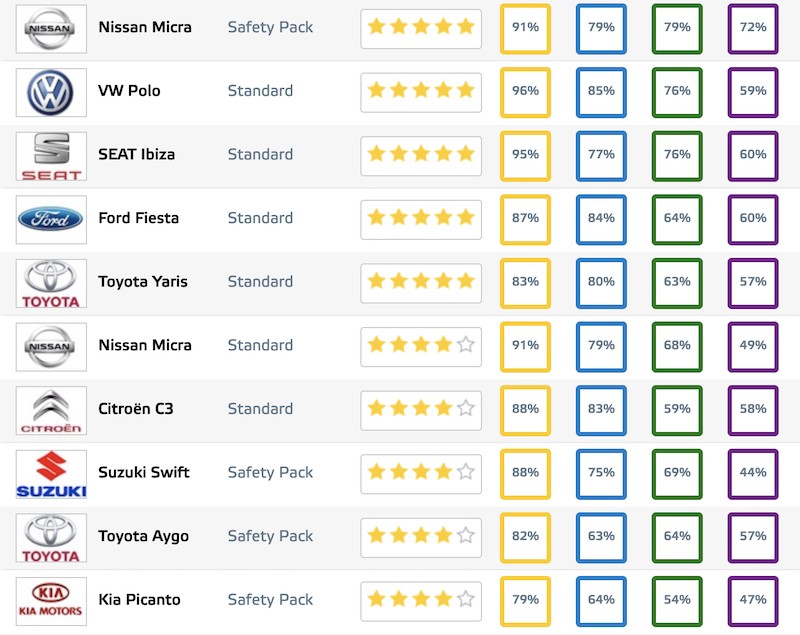
Task: Open the VW Polo entry
Action: [x=129, y=91]
